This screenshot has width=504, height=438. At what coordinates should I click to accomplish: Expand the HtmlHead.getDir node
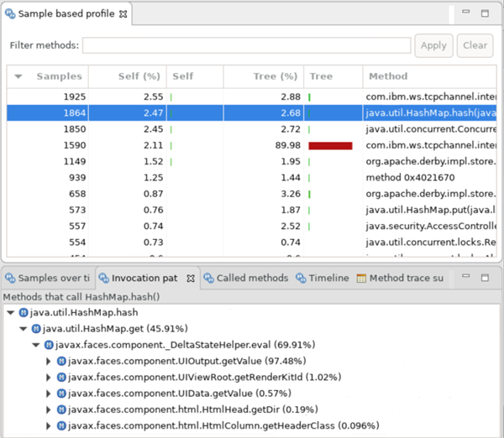coord(48,409)
